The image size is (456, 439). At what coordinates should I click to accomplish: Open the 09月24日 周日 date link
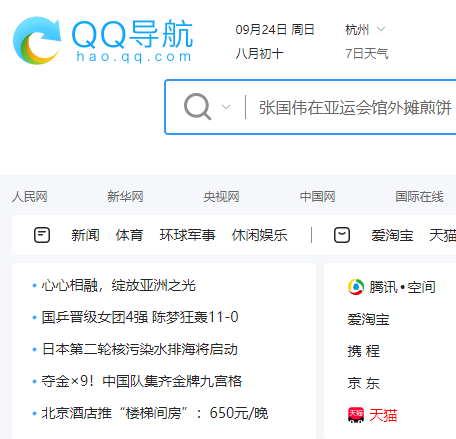(275, 30)
